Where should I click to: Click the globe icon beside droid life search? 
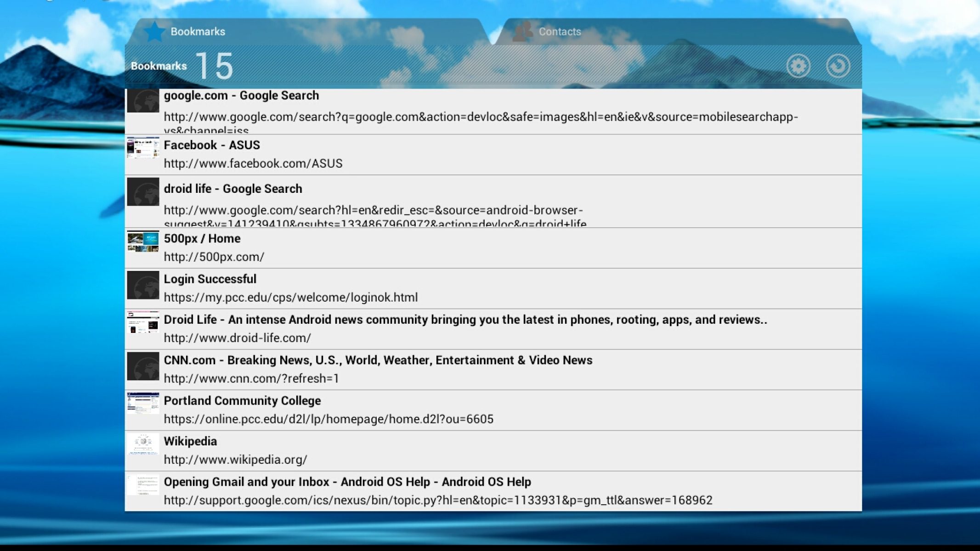(143, 191)
